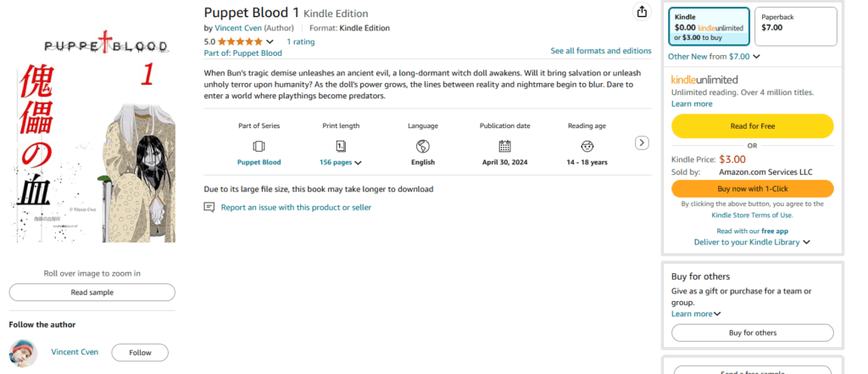The height and width of the screenshot is (374, 868).
Task: Click the report issue speech bubble icon
Action: tap(209, 207)
